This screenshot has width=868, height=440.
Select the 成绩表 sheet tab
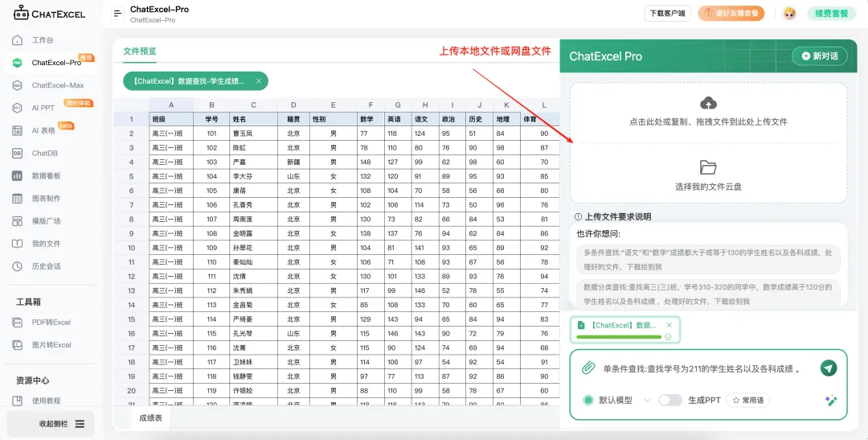click(x=150, y=418)
